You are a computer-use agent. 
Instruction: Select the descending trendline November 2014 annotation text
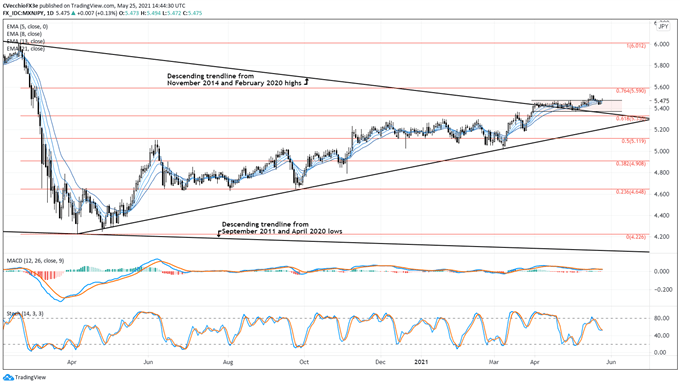234,79
